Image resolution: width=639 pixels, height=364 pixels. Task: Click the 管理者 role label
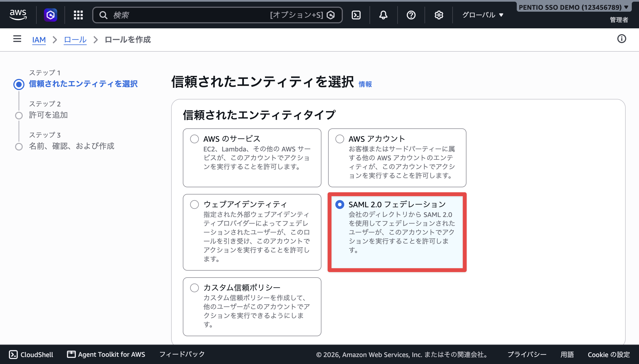[619, 20]
